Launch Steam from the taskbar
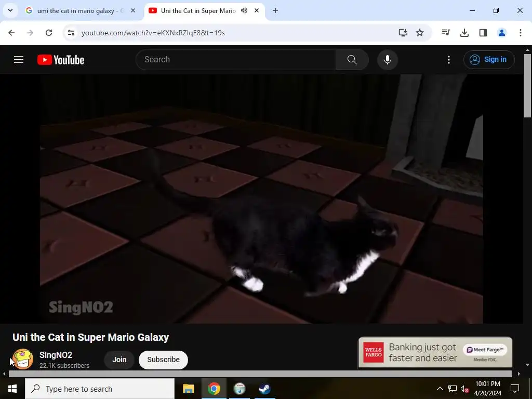 click(264, 389)
